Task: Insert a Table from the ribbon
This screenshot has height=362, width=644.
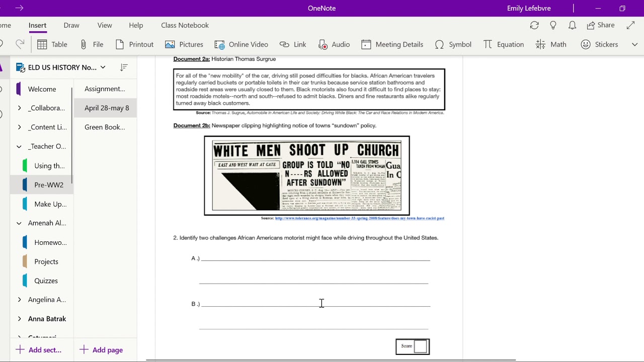Action: (52, 44)
